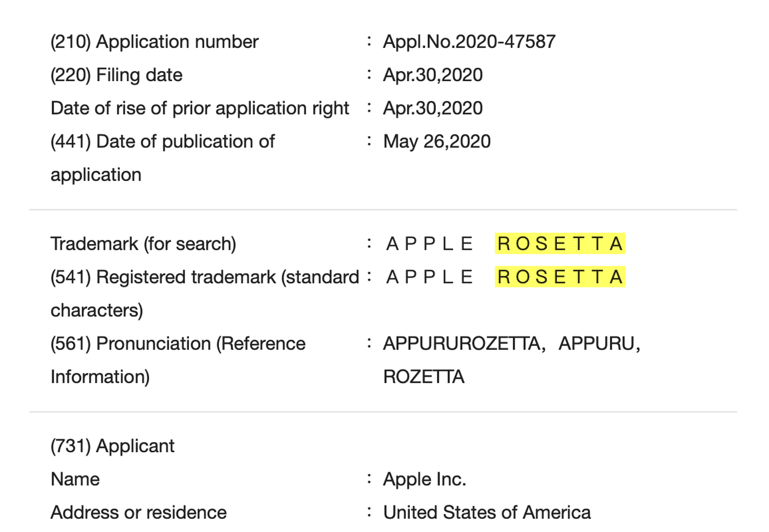
Task: Click the "(541) Registered trademark" label
Action: tap(205, 277)
